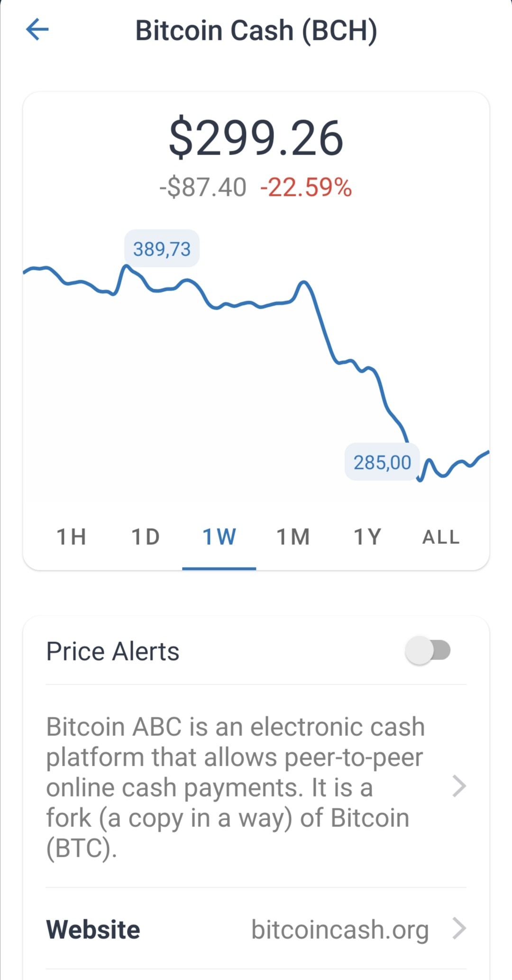Switch chart to the 1M range
Viewport: 512px width, 980px height.
[x=293, y=537]
